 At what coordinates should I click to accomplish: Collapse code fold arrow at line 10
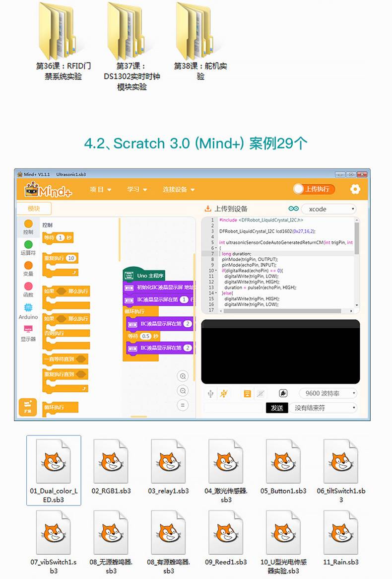(216, 271)
